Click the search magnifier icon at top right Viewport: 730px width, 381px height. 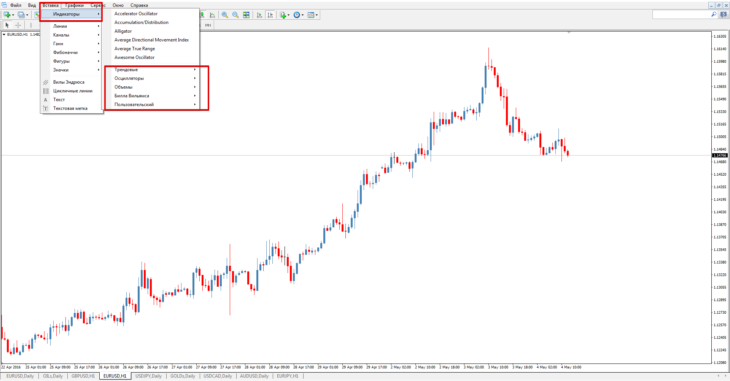point(714,15)
